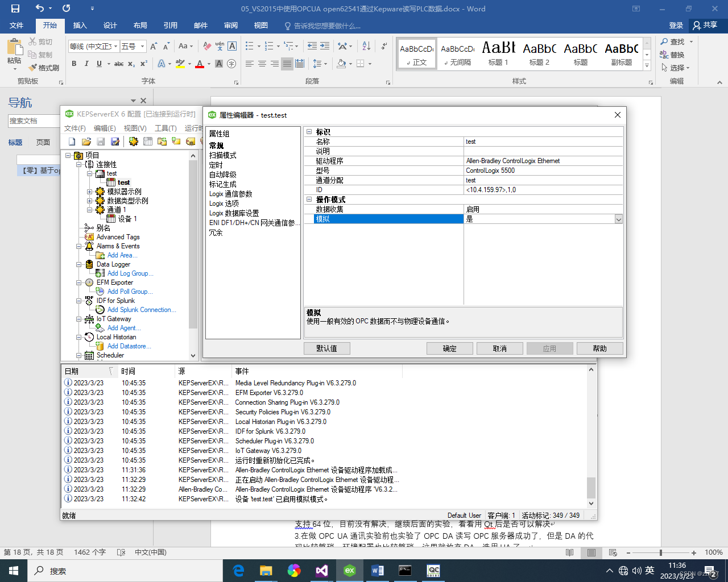Click the Add Log Group... link
This screenshot has width=728, height=582.
tap(130, 273)
